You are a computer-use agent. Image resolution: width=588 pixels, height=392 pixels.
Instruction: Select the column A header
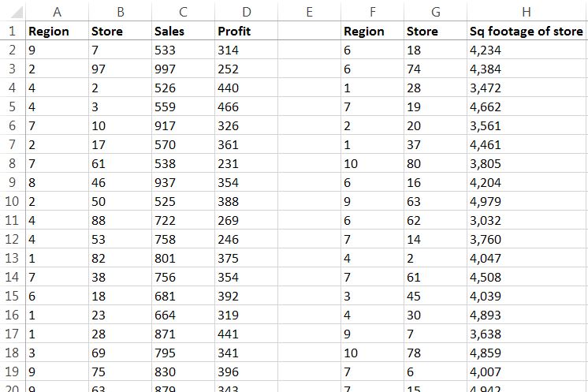pos(57,12)
